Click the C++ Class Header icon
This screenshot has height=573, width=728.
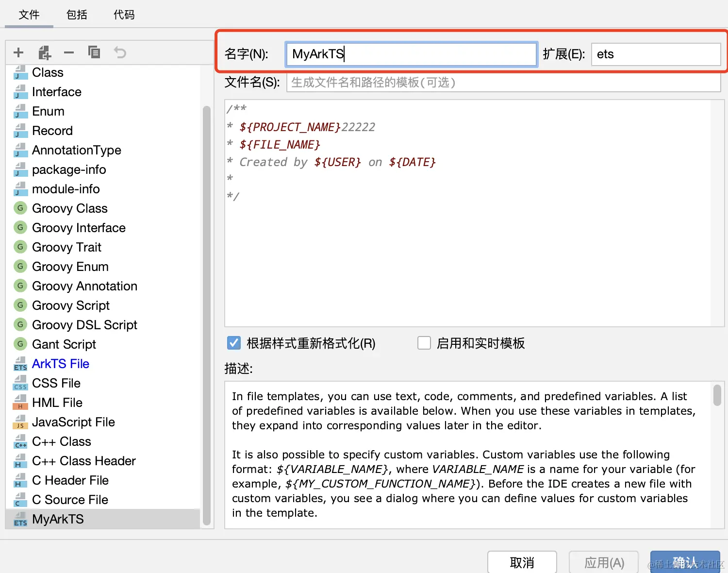(x=20, y=461)
